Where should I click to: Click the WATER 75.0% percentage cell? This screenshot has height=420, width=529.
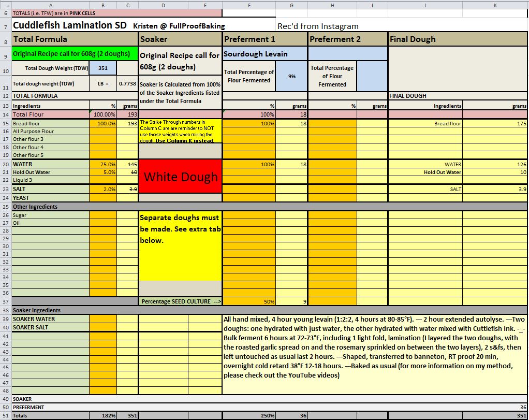[x=102, y=164]
